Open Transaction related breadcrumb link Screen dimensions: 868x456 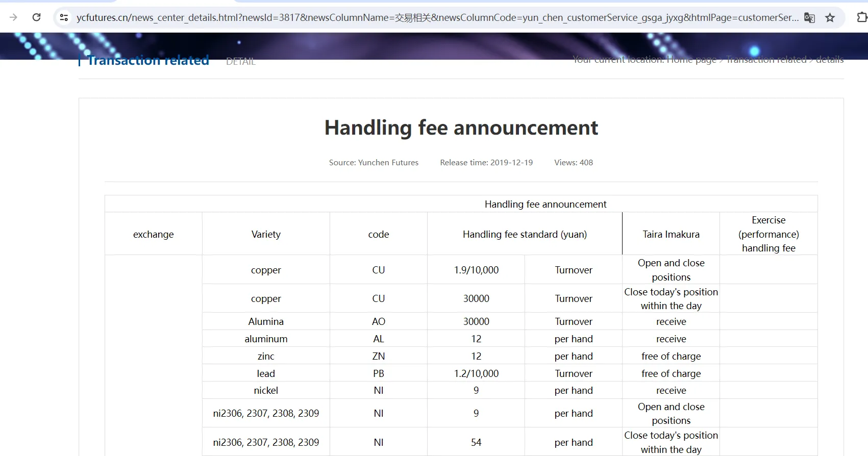click(x=766, y=59)
